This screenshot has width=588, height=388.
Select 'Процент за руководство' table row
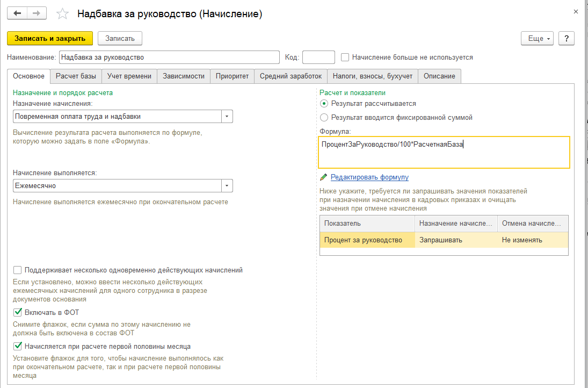click(367, 240)
